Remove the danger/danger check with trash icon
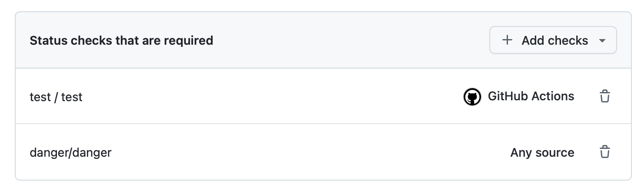 point(604,152)
